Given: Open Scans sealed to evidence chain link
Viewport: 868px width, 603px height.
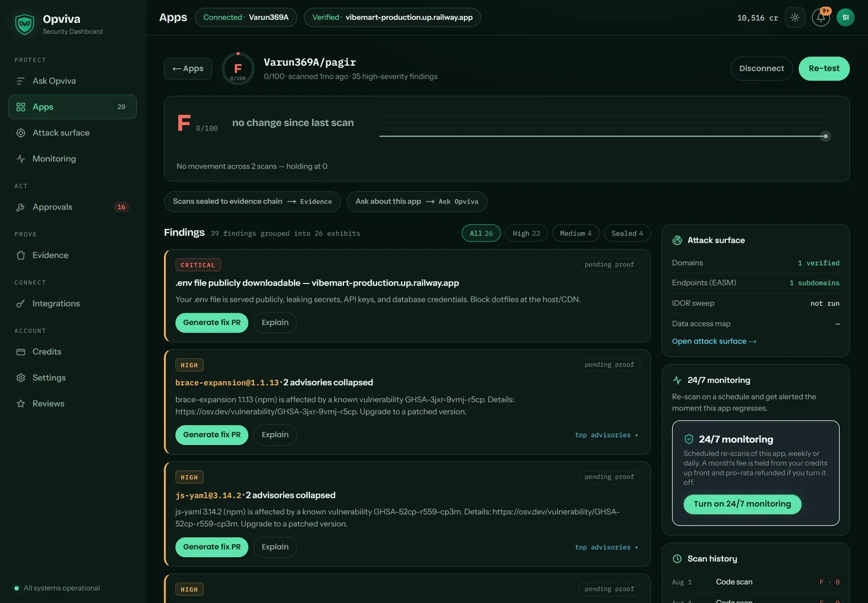Looking at the screenshot, I should (x=252, y=202).
